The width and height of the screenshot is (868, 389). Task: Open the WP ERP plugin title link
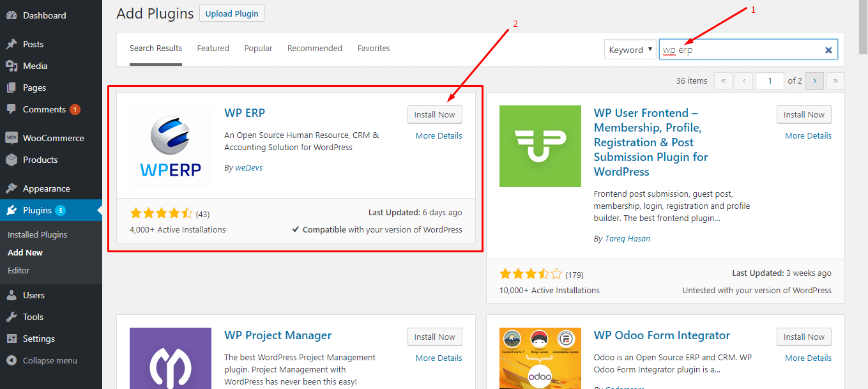pos(245,113)
